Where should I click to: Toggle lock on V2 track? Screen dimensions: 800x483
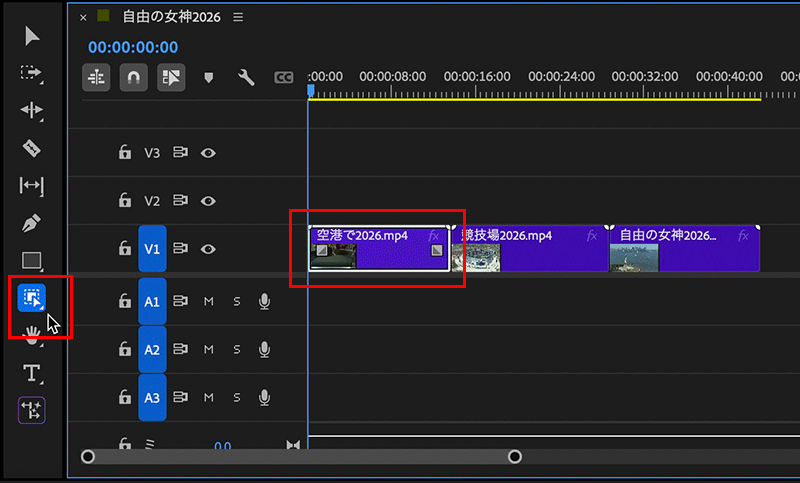point(124,201)
